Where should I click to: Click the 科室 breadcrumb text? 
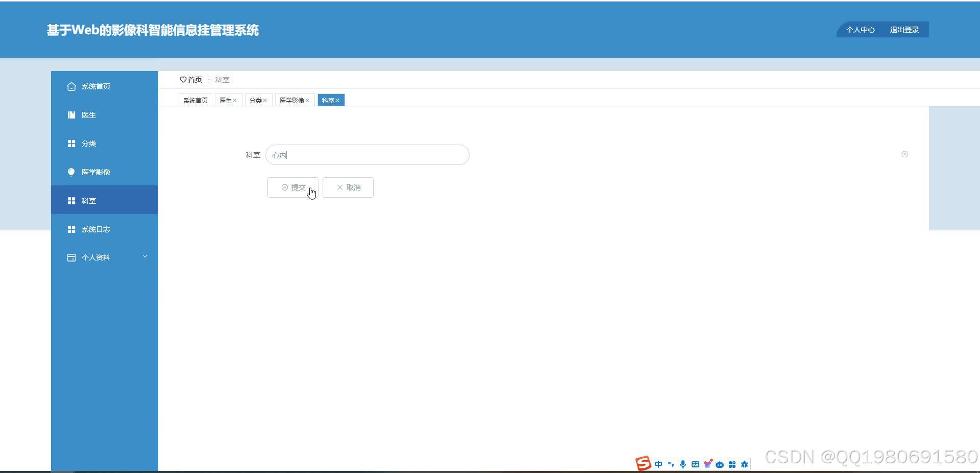tap(222, 80)
